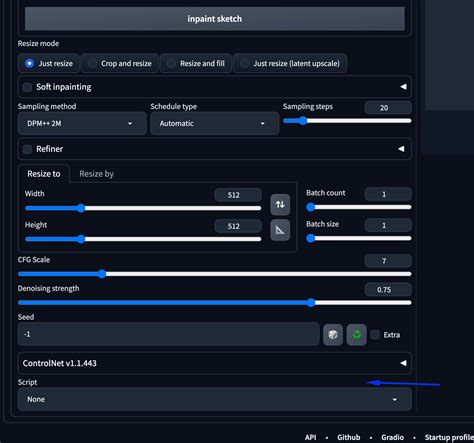Image resolution: width=474 pixels, height=443 pixels.
Task: Open the Github footer link
Action: (x=348, y=437)
